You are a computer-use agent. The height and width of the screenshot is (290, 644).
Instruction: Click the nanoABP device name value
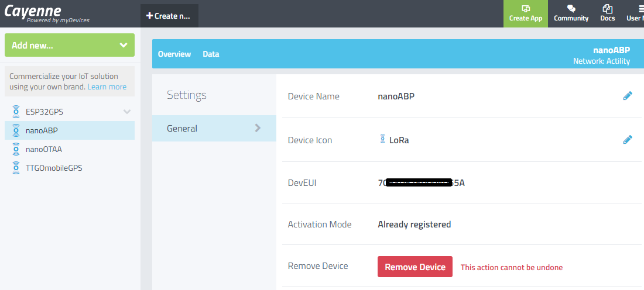pos(397,96)
